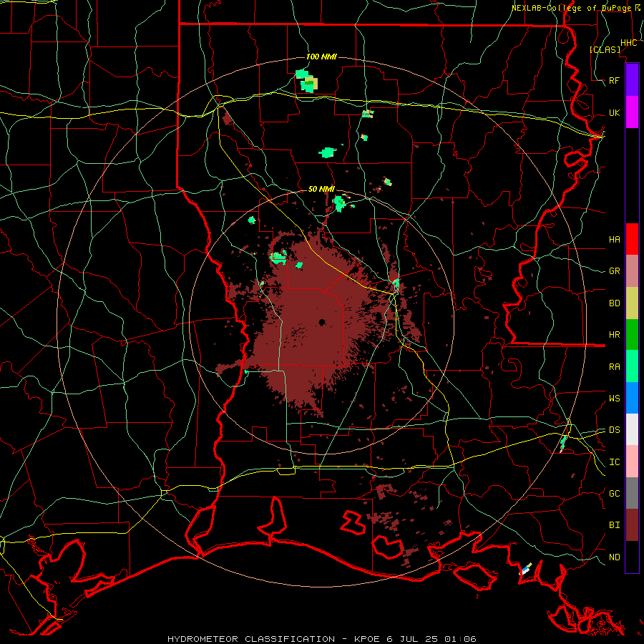The width and height of the screenshot is (644, 644).
Task: Click the blue legend swatch
Action: click(x=632, y=398)
